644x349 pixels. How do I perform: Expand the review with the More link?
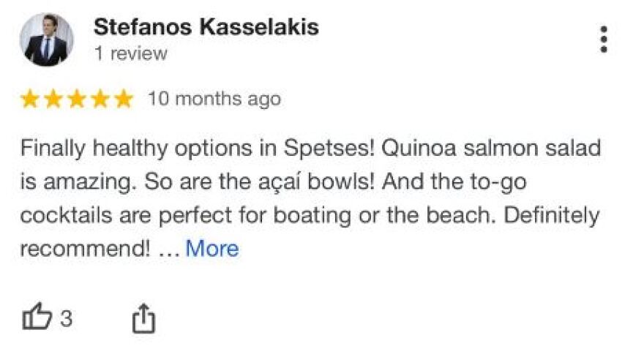point(211,249)
